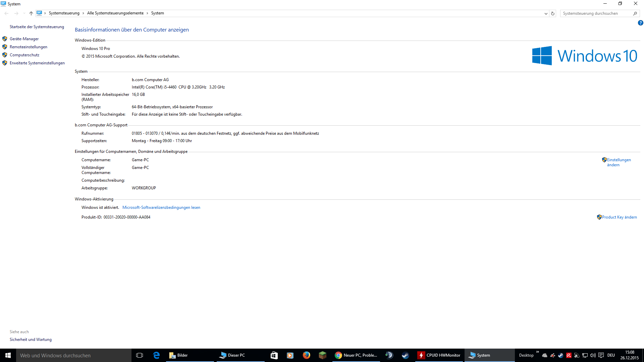Click the refresh icon next to address bar
The width and height of the screenshot is (644, 362).
553,13
